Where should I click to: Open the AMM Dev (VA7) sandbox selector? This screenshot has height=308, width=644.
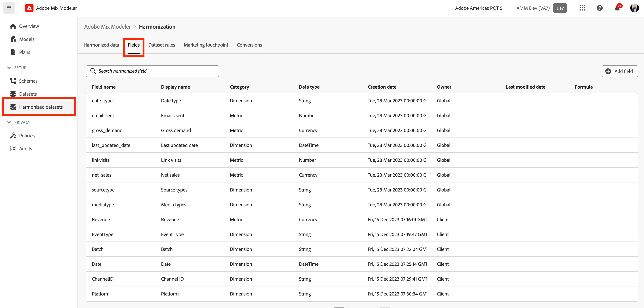(x=533, y=8)
